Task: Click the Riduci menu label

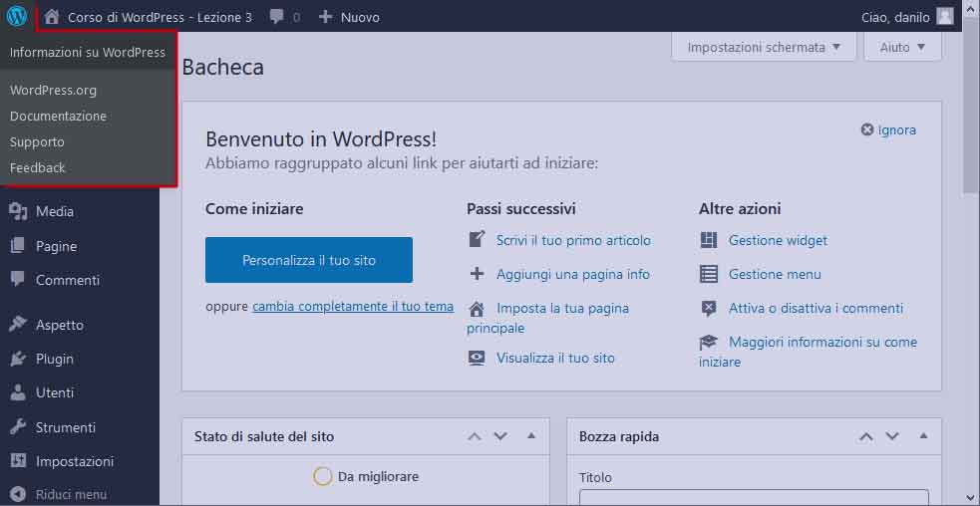Action: tap(71, 494)
